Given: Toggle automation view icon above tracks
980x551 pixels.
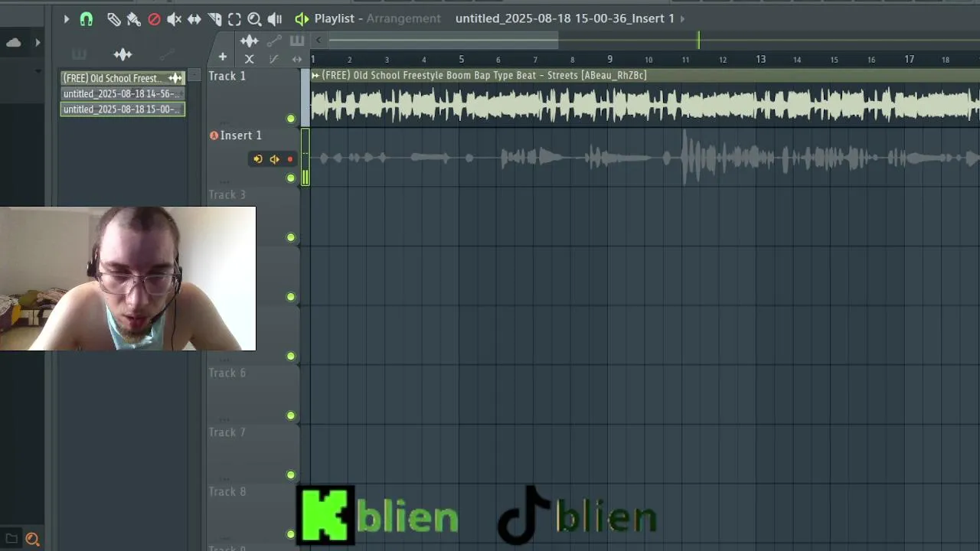Looking at the screenshot, I should 274,41.
